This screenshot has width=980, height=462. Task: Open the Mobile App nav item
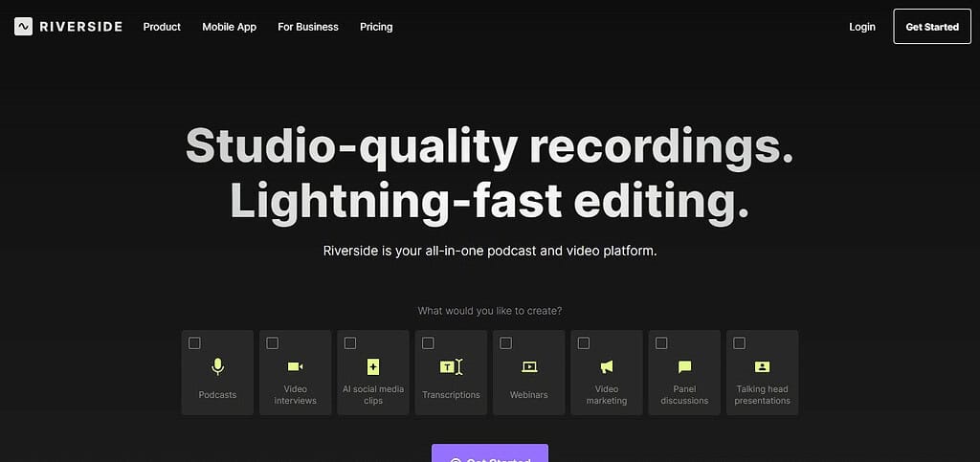click(x=230, y=27)
